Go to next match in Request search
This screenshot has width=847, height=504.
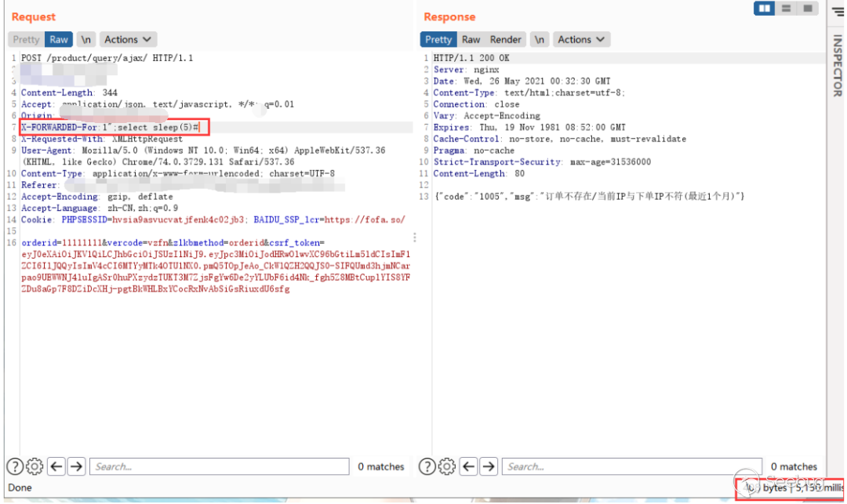(76, 466)
